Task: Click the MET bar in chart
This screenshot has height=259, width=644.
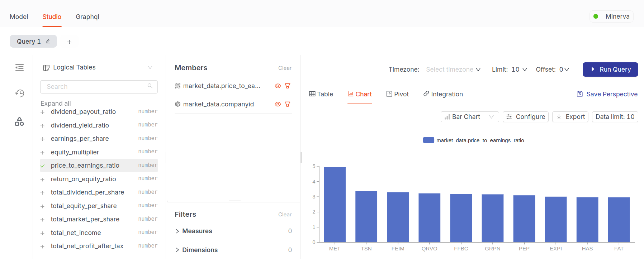Action: point(335,205)
